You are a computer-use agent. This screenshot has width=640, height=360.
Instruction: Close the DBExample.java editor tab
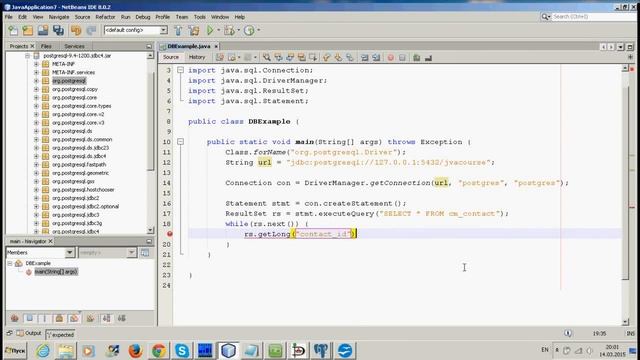pyautogui.click(x=216, y=46)
